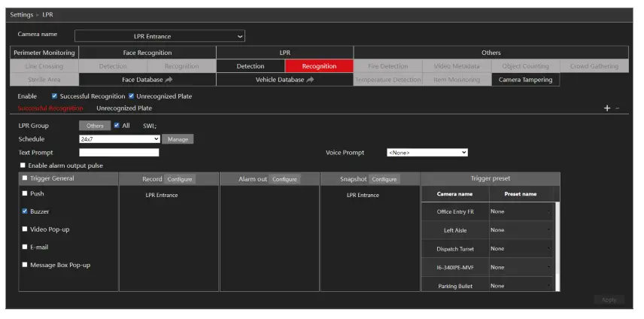The image size is (644, 319).
Task: Open Face Database via its arrow icon
Action: [x=169, y=80]
